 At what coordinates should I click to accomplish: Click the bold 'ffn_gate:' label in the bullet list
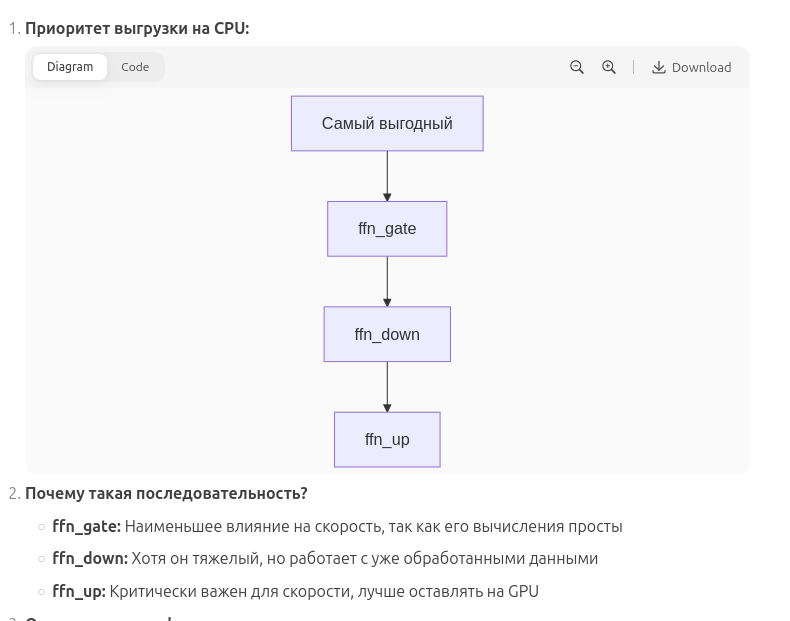click(86, 526)
